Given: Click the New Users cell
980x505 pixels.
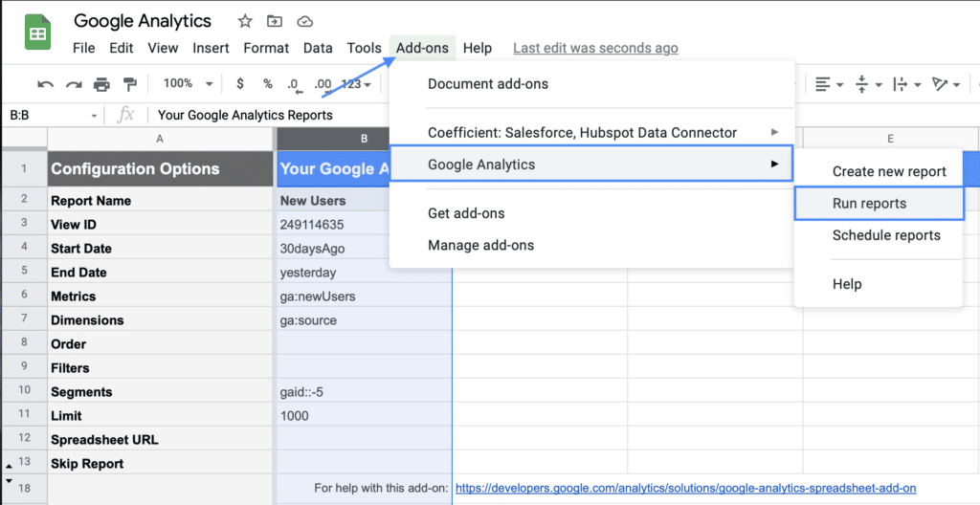Looking at the screenshot, I should [x=364, y=201].
